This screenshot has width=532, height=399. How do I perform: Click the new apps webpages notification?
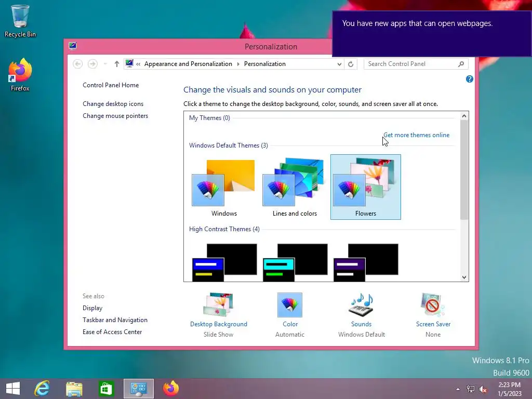click(x=432, y=34)
